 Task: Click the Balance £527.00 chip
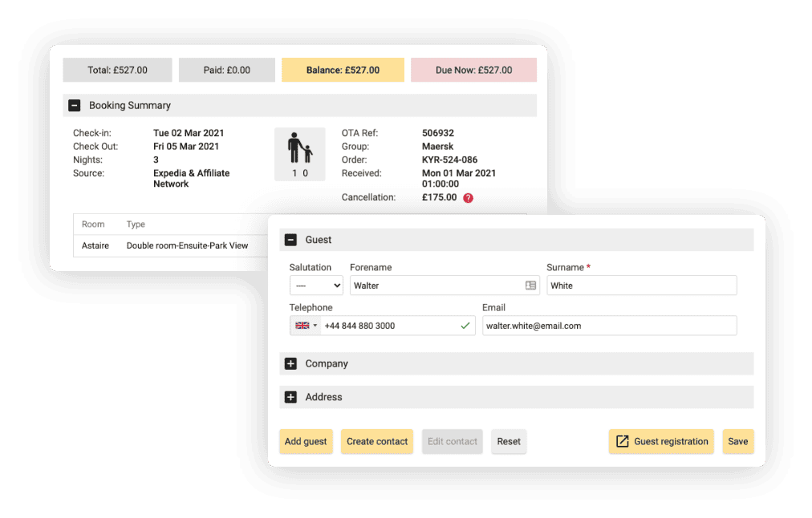click(343, 70)
